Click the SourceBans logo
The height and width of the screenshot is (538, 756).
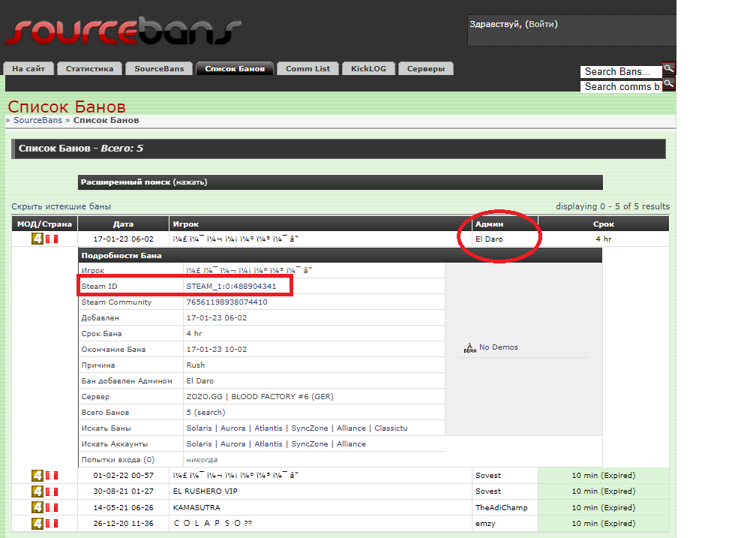point(124,31)
